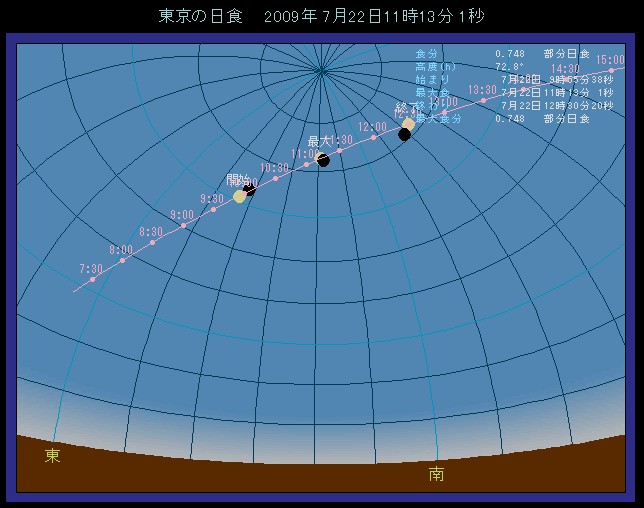Click the 7:30 marker dot on sun path
Viewport: 644px width, 508px height.
click(x=92, y=280)
